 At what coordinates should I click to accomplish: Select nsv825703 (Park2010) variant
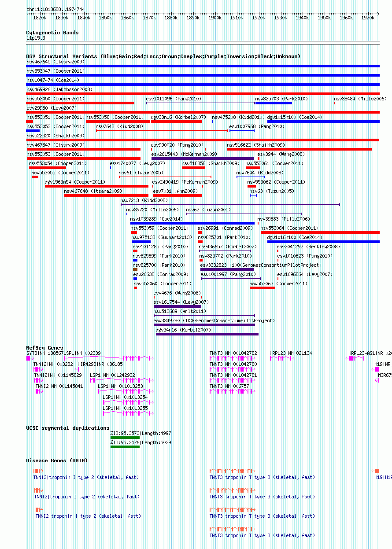pyautogui.click(x=281, y=99)
